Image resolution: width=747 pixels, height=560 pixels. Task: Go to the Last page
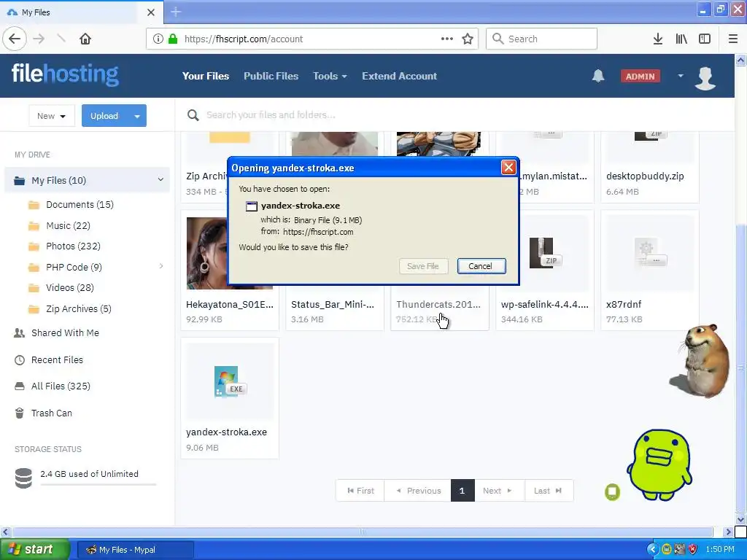tap(549, 491)
